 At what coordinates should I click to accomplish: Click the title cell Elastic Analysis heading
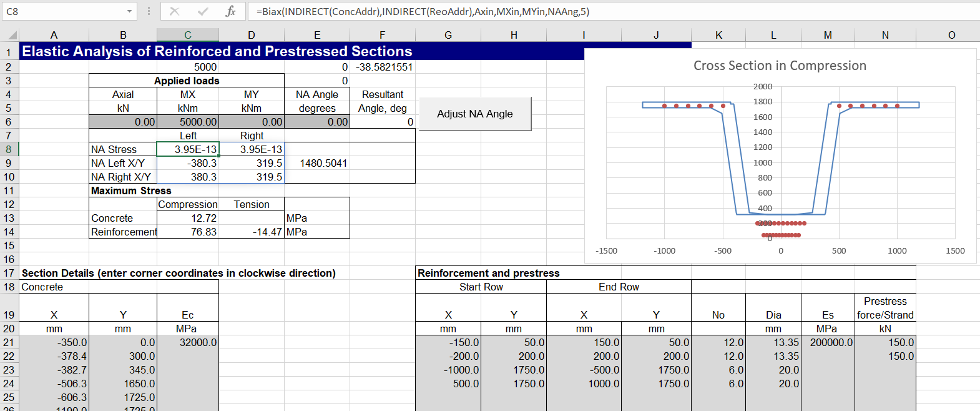pyautogui.click(x=217, y=51)
